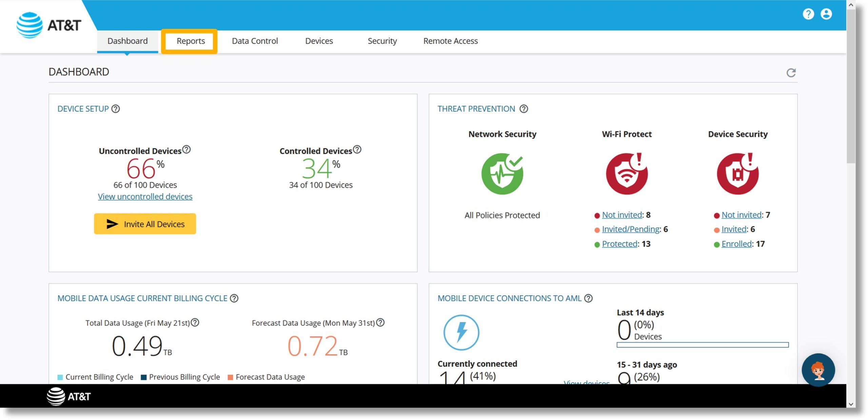The image size is (868, 420).
Task: Click the '34 of 100 Devices' text
Action: click(320, 185)
